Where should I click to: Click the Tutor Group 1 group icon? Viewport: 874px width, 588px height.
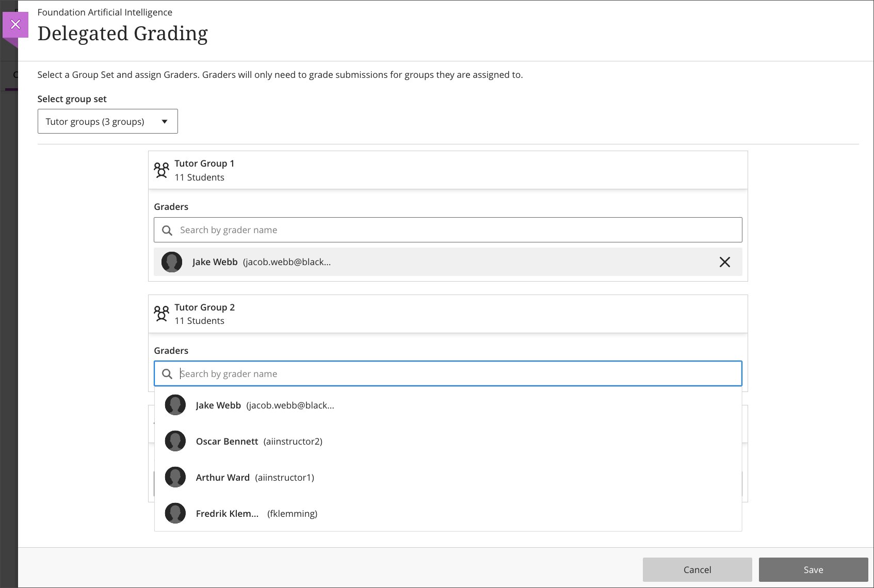pos(161,170)
